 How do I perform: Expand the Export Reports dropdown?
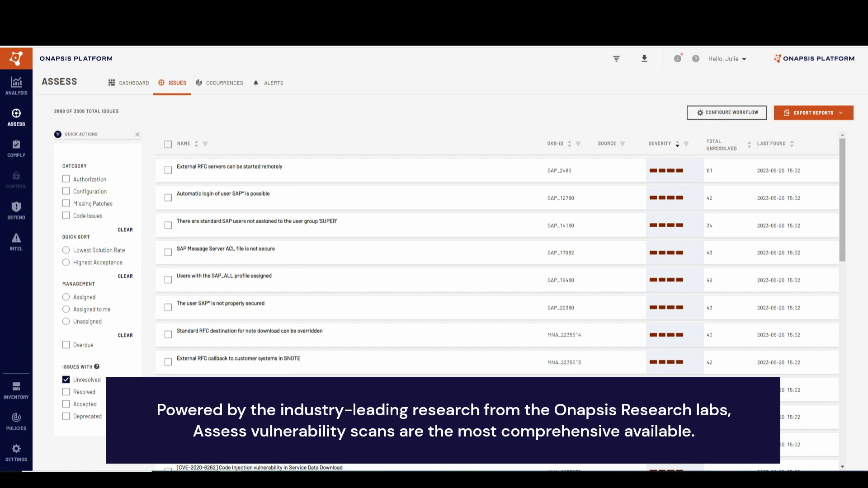click(840, 113)
